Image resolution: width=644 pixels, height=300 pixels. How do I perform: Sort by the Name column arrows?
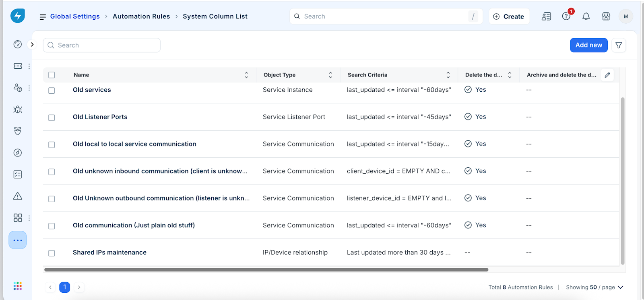(x=246, y=75)
